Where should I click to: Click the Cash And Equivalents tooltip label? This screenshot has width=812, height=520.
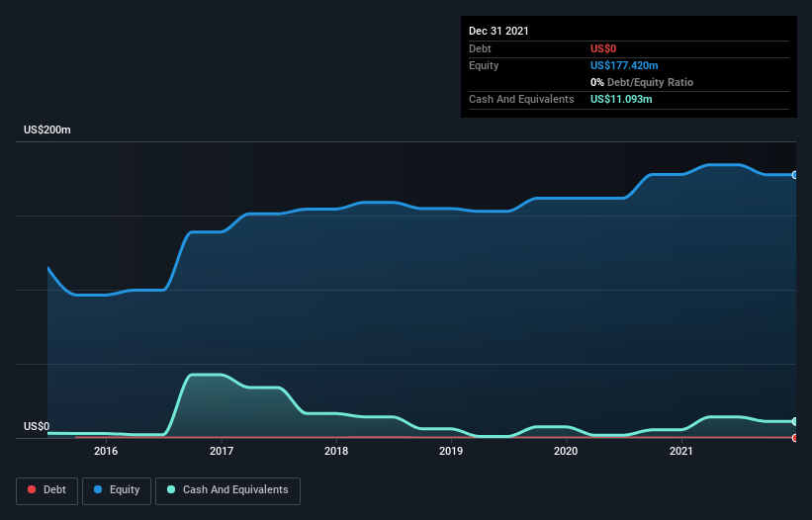click(x=521, y=99)
